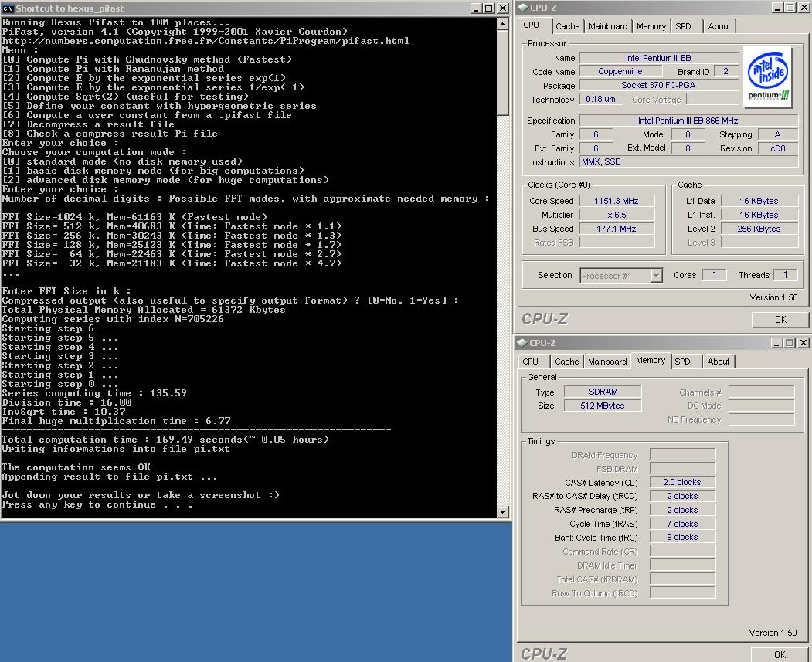Click the Stepping A value field
The image size is (812, 662).
pos(778,134)
